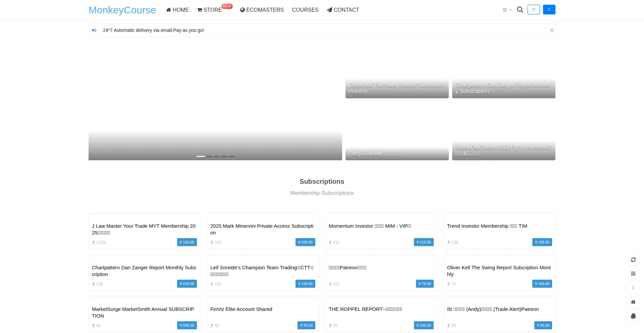Open Oliver Kell The Swing Report Subcription Monthly card
644x333 pixels.
[x=499, y=271]
